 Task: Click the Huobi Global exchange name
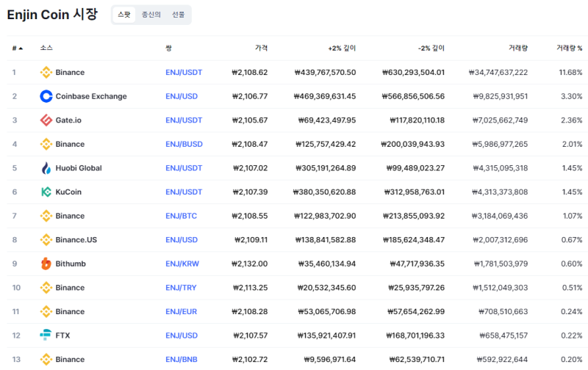click(x=79, y=168)
